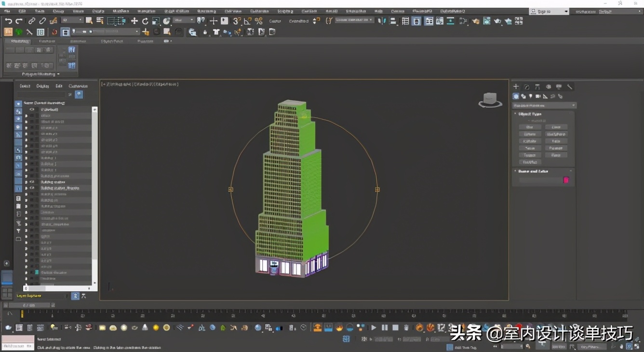The width and height of the screenshot is (644, 352).
Task: Click the Sphere primitive button
Action: (530, 134)
